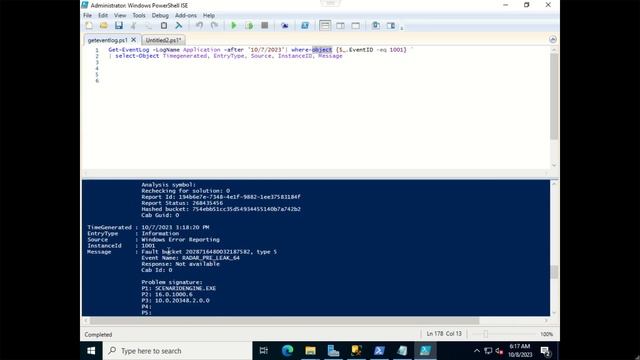Click 'Get-EventLog' in script line 1
Viewport: 640px width, 360px height.
129,50
